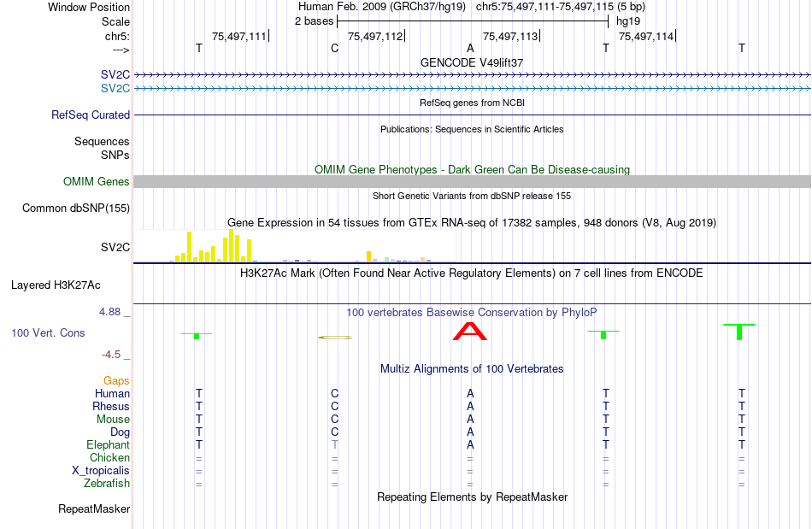Click the Scale label
Viewport: 812px width, 529px height.
coord(115,21)
